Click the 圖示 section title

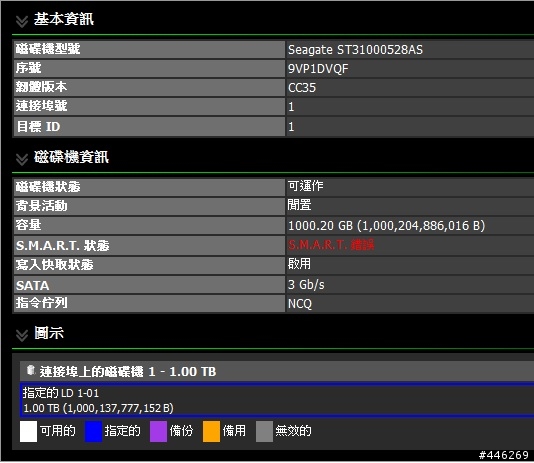click(49, 333)
